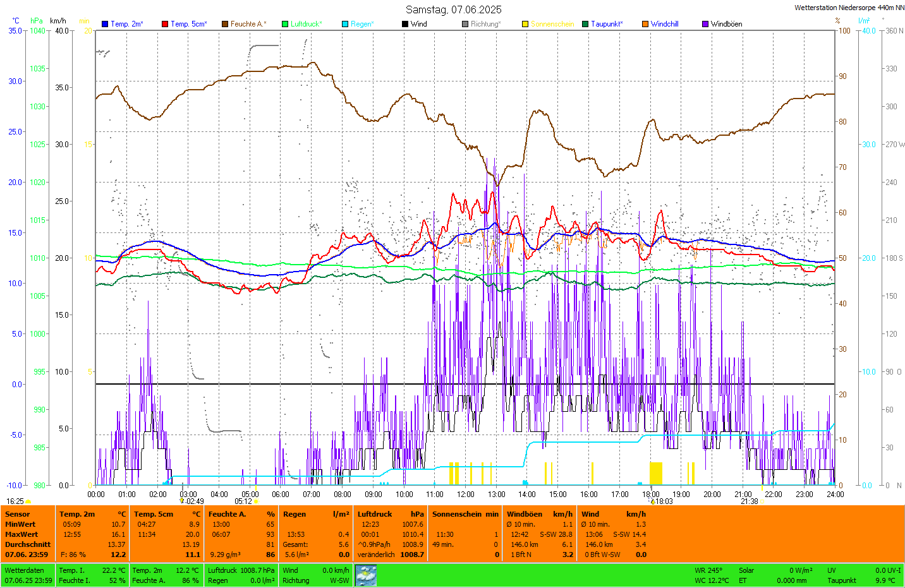Click the Wetterdaten cell in green bar
The height and width of the screenshot is (588, 905).
[x=25, y=570]
